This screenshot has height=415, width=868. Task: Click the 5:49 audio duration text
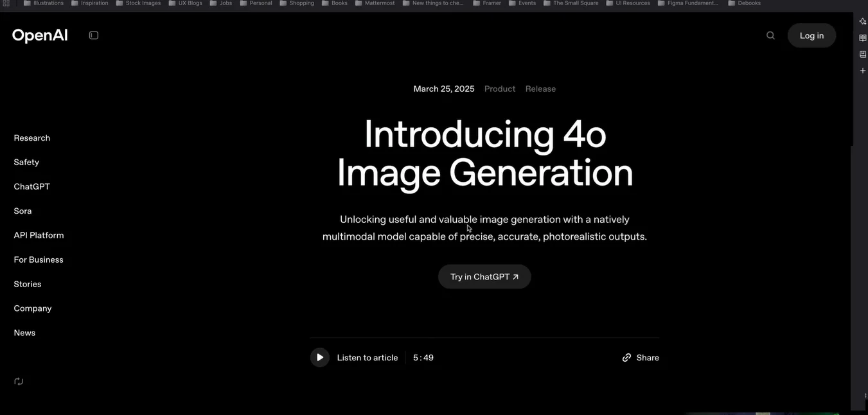[423, 358]
